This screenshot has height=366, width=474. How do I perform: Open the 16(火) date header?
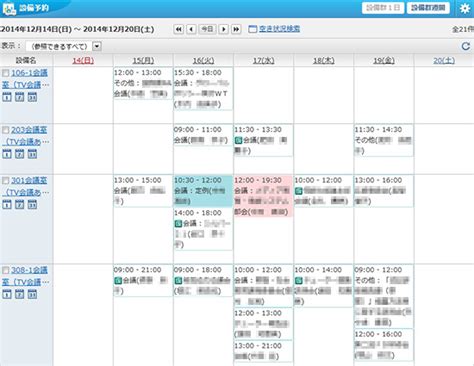click(x=203, y=61)
